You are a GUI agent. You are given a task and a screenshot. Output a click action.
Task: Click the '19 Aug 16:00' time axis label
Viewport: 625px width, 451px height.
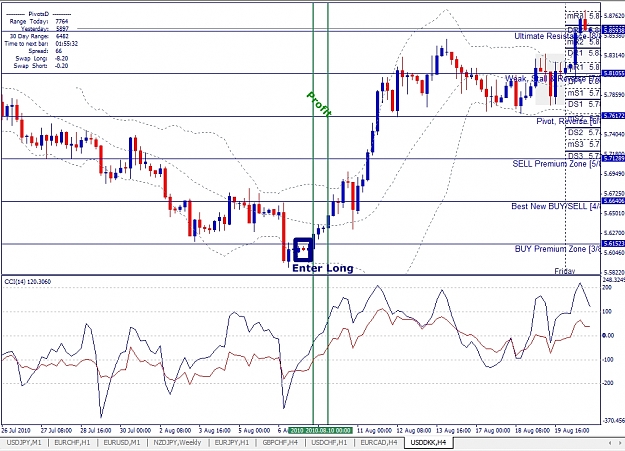click(x=572, y=431)
